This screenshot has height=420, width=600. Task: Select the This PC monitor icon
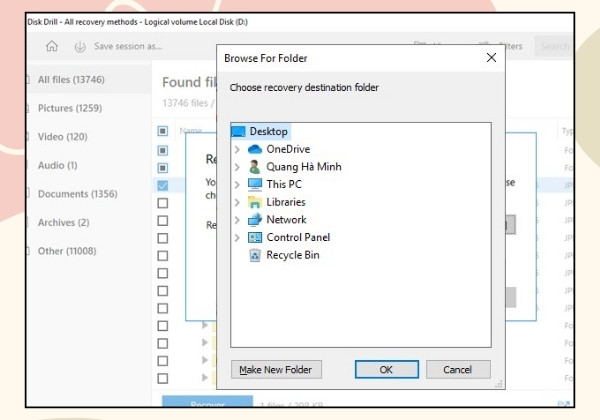tap(255, 184)
